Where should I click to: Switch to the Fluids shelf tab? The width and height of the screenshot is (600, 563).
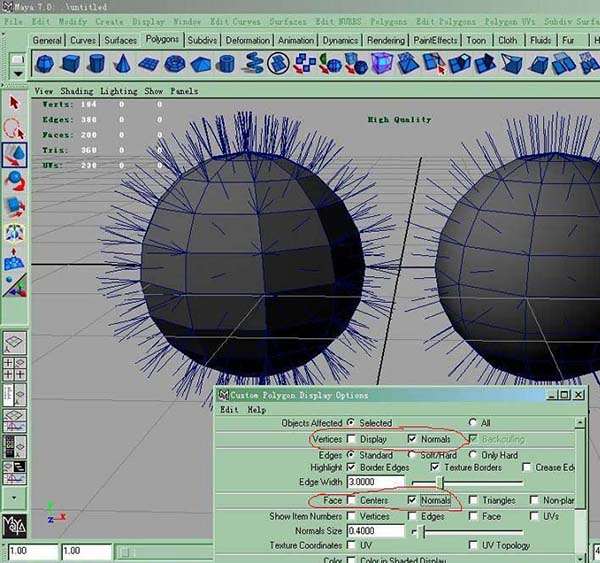click(540, 40)
